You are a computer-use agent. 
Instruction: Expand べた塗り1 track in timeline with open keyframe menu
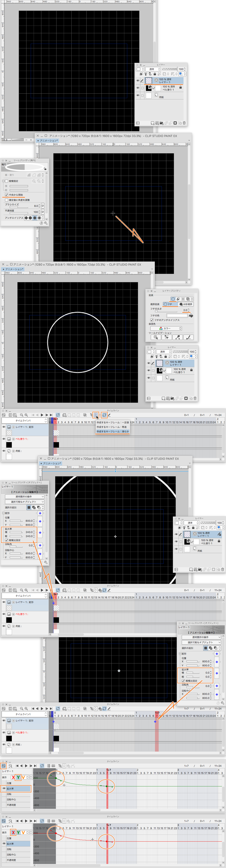click(x=14, y=439)
